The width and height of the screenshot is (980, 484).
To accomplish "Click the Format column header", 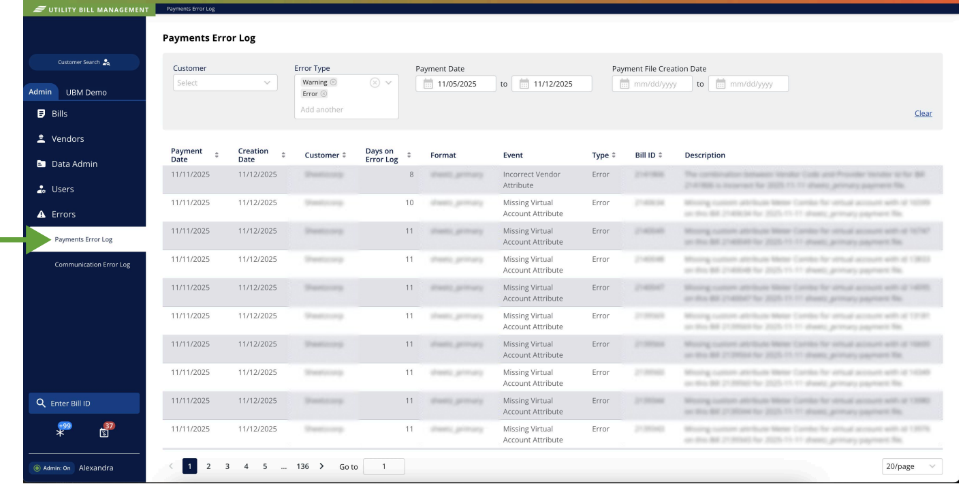I will pyautogui.click(x=443, y=155).
